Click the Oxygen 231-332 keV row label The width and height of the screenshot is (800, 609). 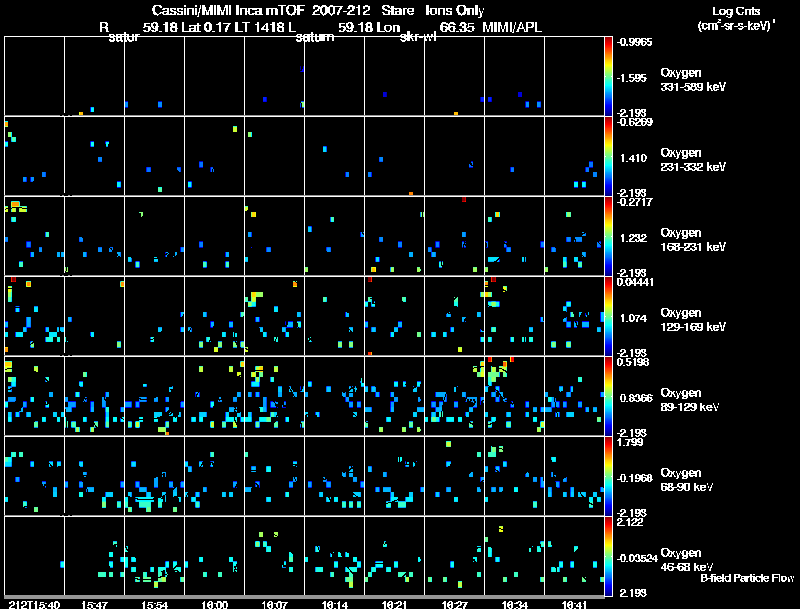[693, 160]
